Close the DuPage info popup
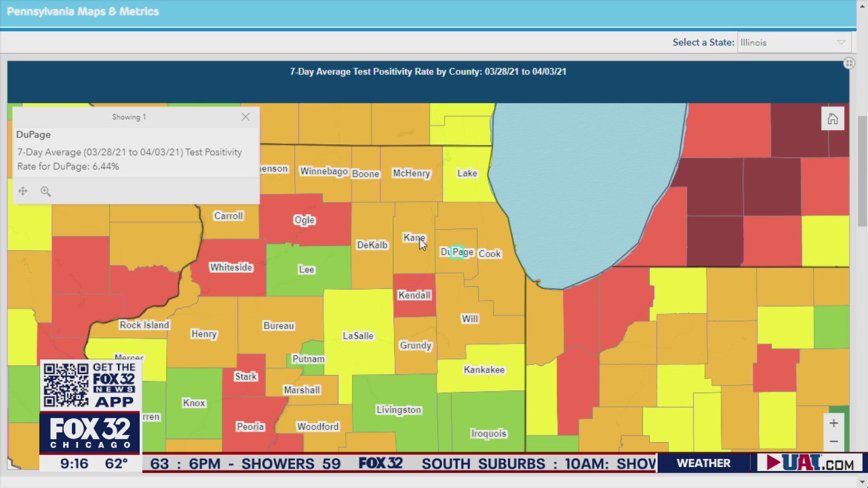 pos(245,117)
